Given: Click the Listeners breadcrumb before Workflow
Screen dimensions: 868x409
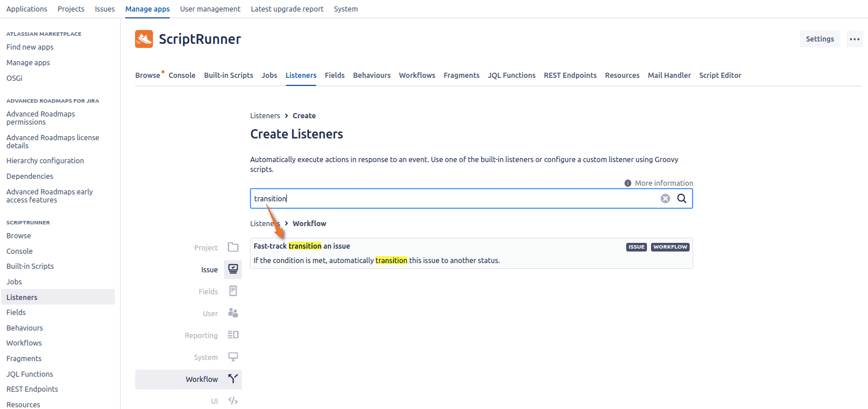Looking at the screenshot, I should [265, 224].
